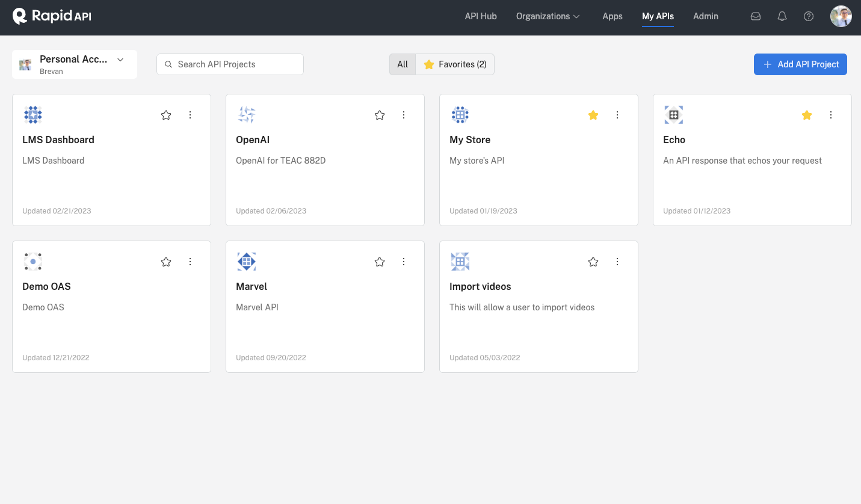Image resolution: width=861 pixels, height=504 pixels.
Task: Star the Import videos project
Action: click(x=593, y=262)
